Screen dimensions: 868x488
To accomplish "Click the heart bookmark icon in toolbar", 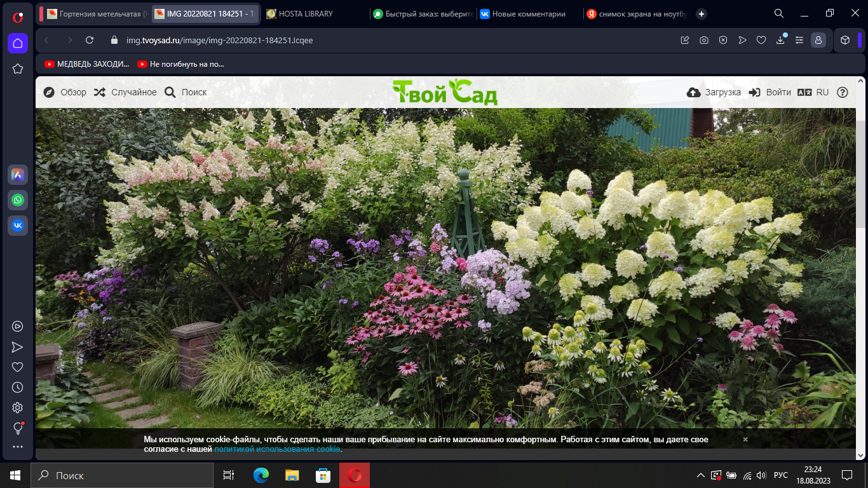I will [x=761, y=40].
